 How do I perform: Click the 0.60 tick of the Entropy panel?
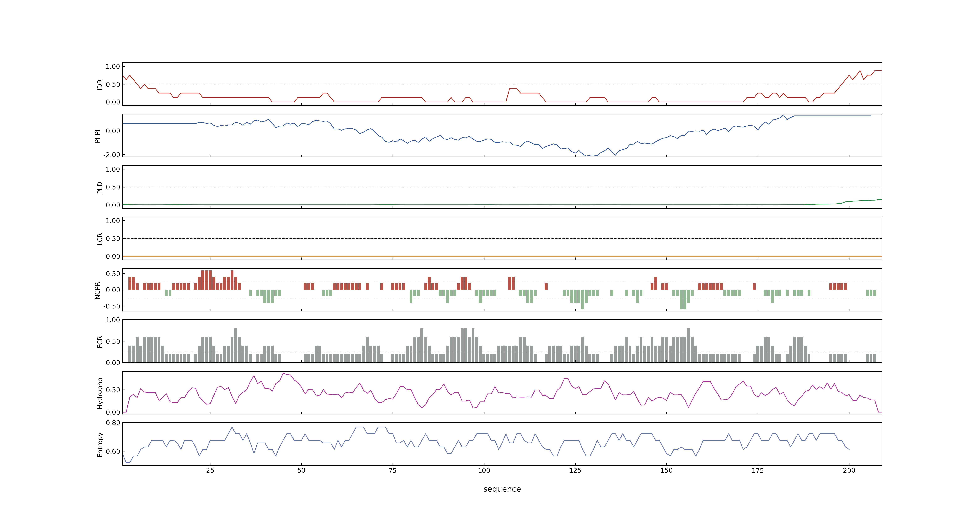[x=113, y=451]
